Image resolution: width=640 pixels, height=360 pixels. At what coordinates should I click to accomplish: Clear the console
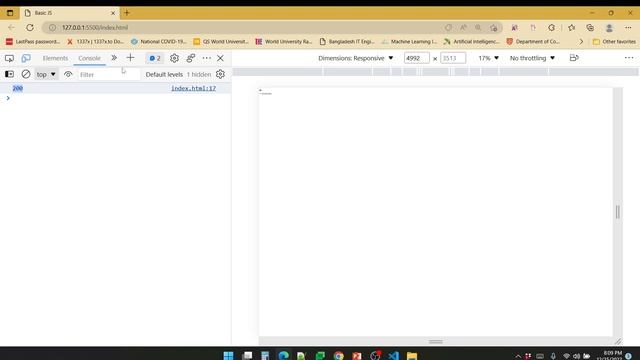(x=26, y=74)
